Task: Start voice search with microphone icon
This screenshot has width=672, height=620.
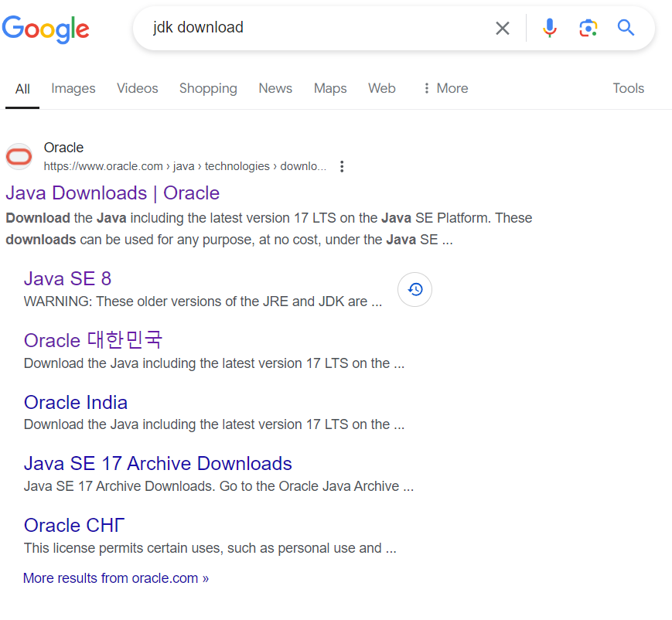Action: tap(549, 29)
